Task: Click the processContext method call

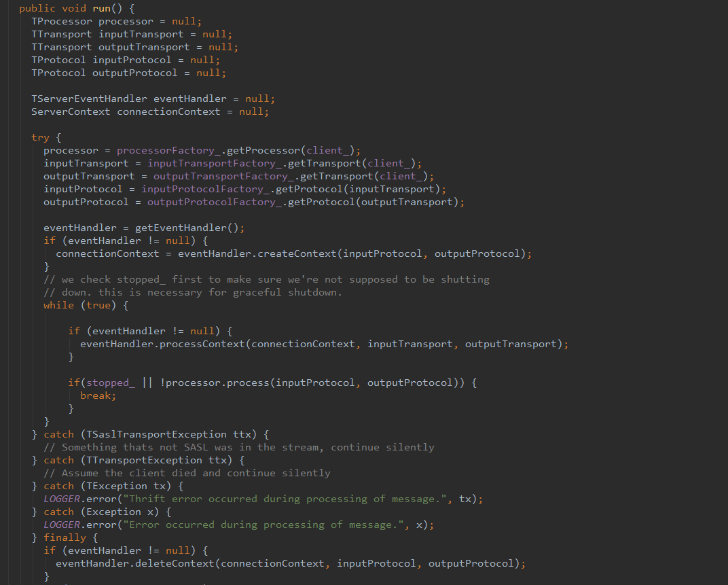Action: tap(202, 344)
